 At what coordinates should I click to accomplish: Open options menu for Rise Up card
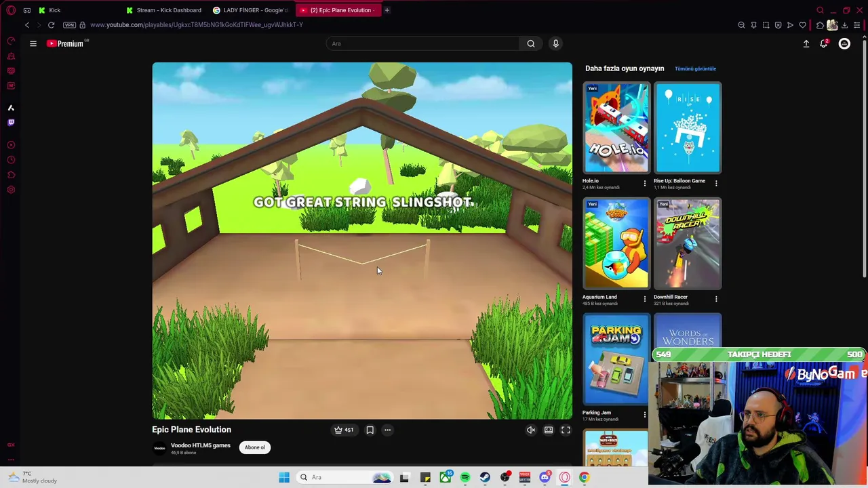tap(716, 183)
